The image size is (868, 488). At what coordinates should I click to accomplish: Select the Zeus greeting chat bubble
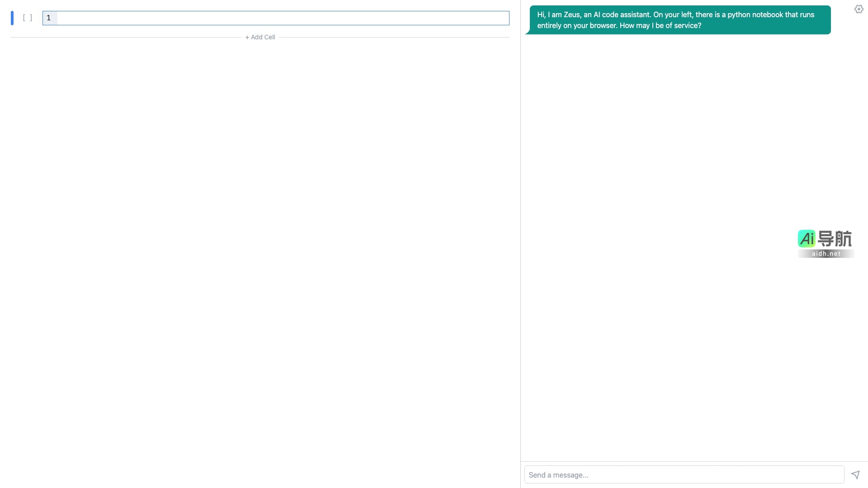click(679, 20)
